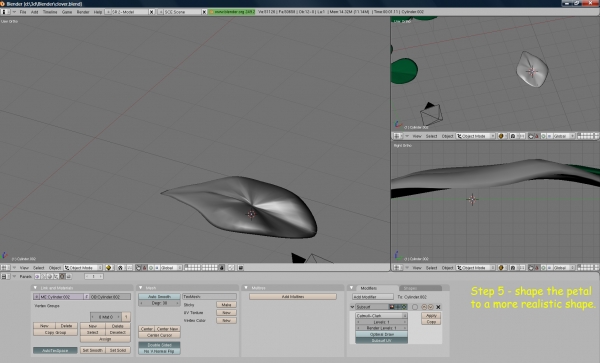This screenshot has height=363, width=600.
Task: Open View menu in main 3D viewport header
Action: tap(24, 268)
